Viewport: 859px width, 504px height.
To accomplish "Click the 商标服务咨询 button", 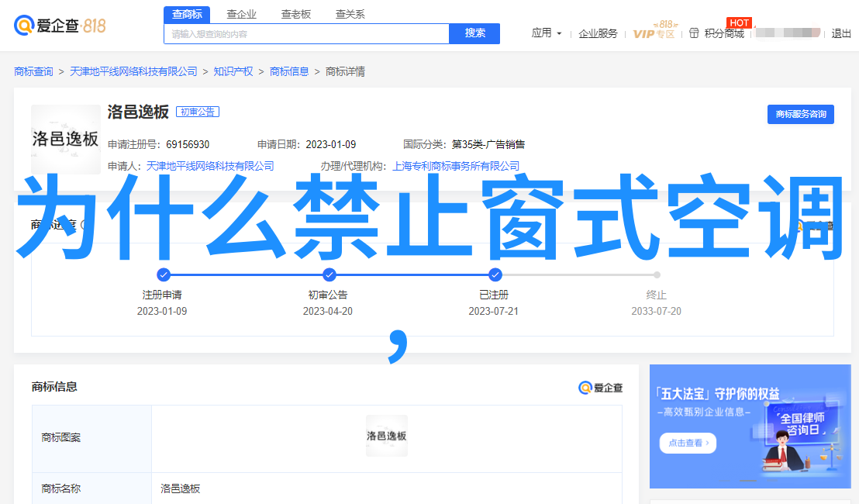I will [800, 114].
